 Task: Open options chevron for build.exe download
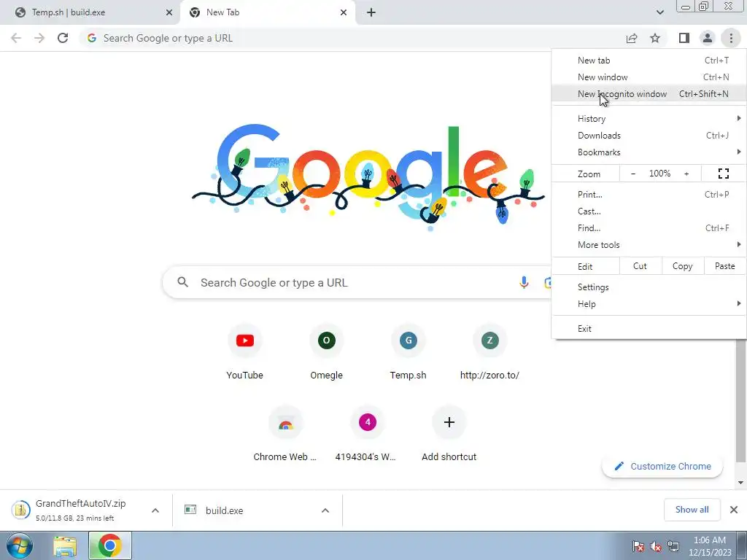pos(325,510)
